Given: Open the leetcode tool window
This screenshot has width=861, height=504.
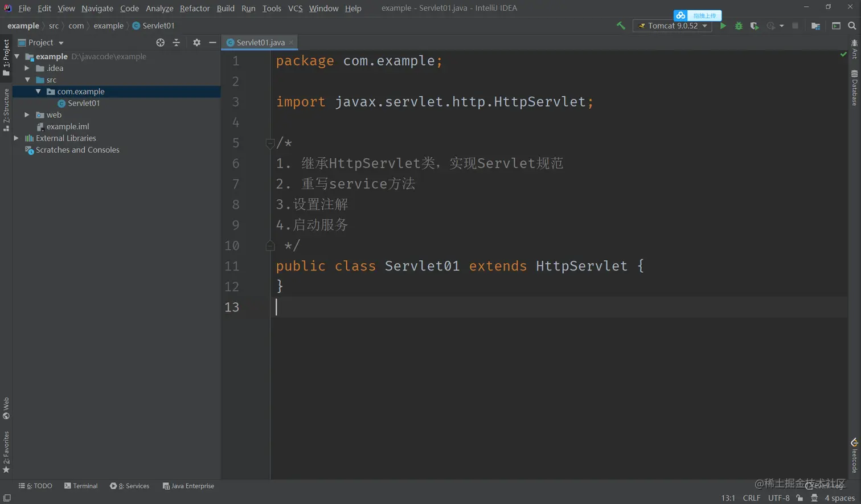Looking at the screenshot, I should [x=855, y=456].
